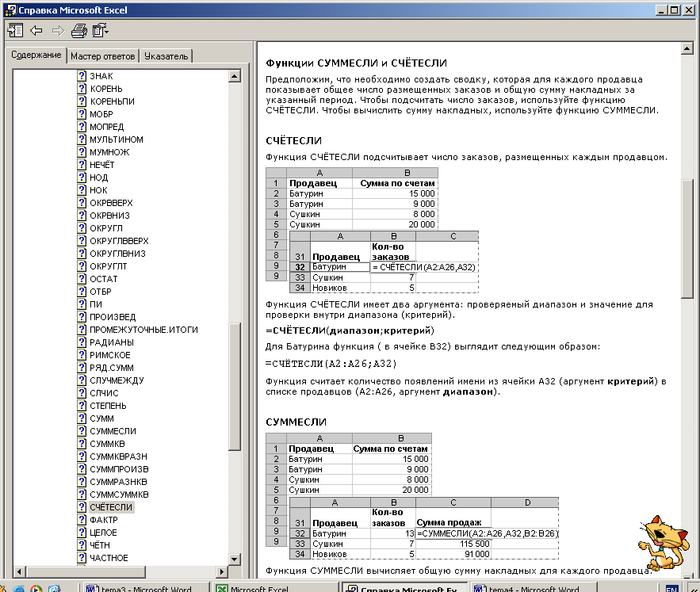Print the help topic with printer icon

point(79,30)
